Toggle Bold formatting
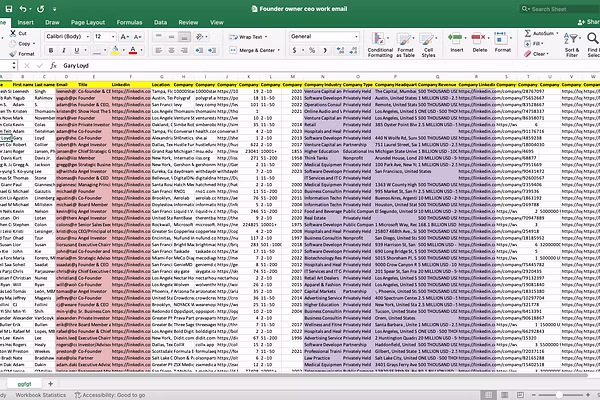This screenshot has height=400, width=600. tap(51, 50)
